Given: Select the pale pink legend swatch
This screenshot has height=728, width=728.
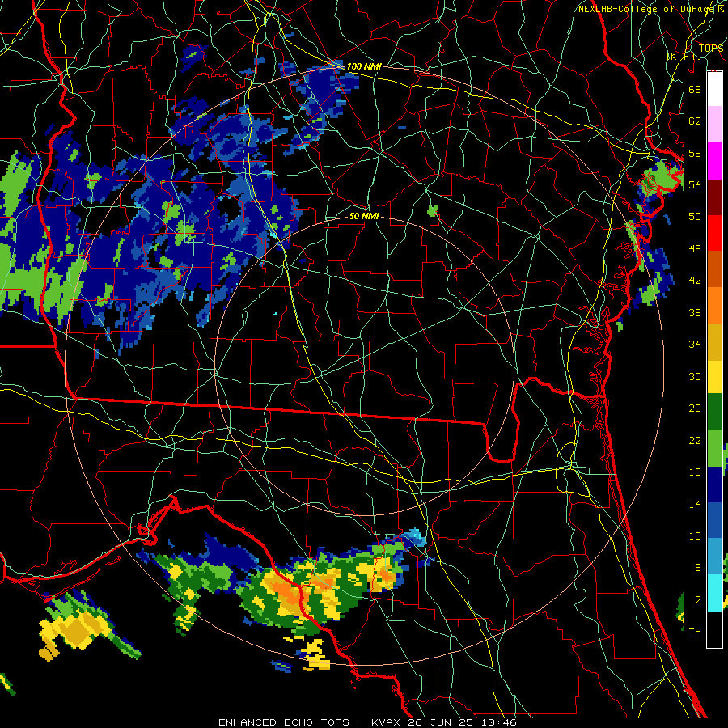Looking at the screenshot, I should point(714,124).
